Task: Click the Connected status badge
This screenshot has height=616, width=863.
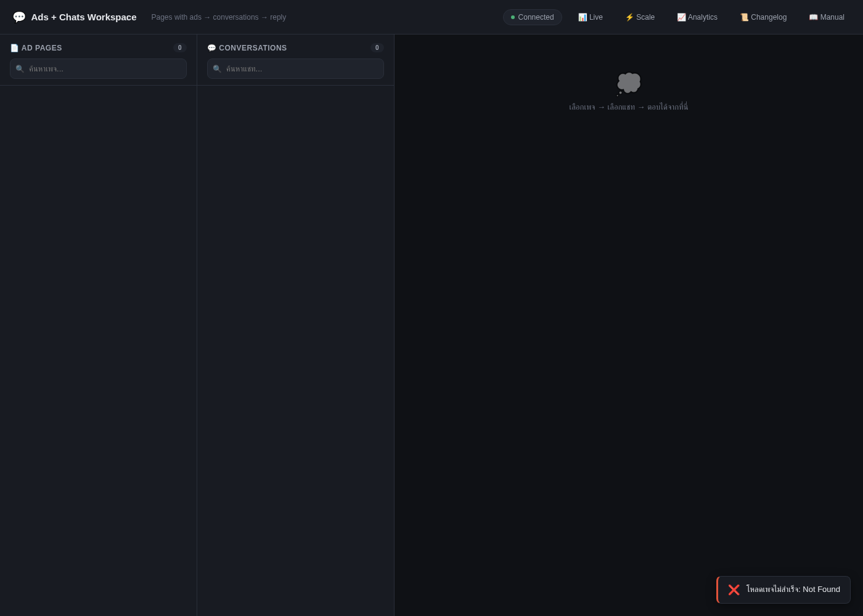Action: [533, 17]
